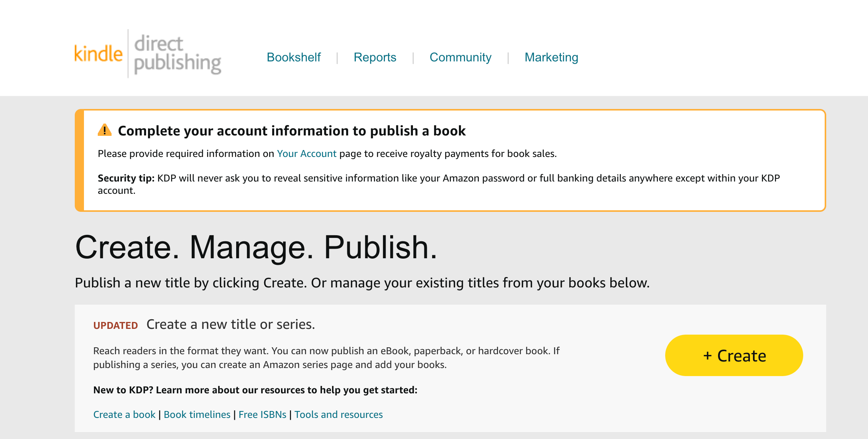Go to the Community menu item

tap(460, 57)
